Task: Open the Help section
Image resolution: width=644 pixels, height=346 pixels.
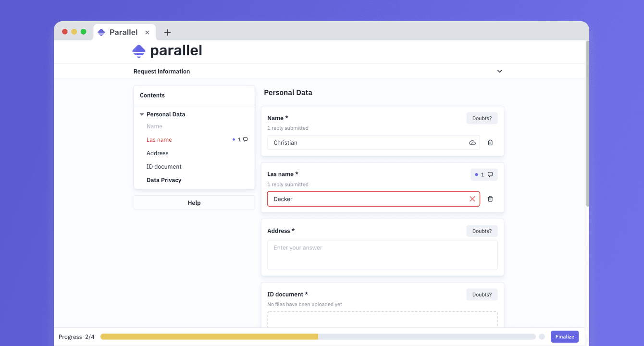Action: (x=194, y=202)
